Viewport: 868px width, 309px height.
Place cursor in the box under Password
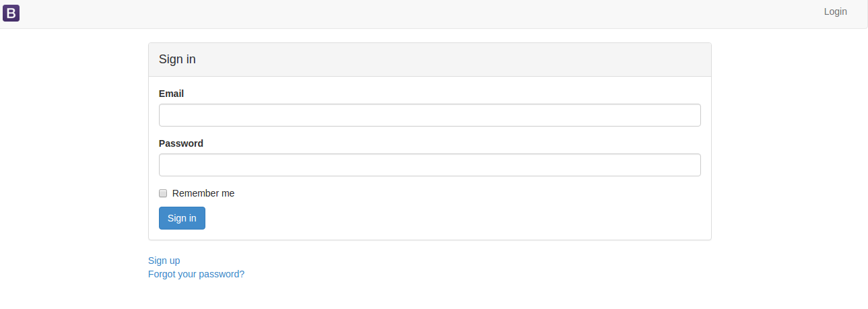click(x=430, y=165)
